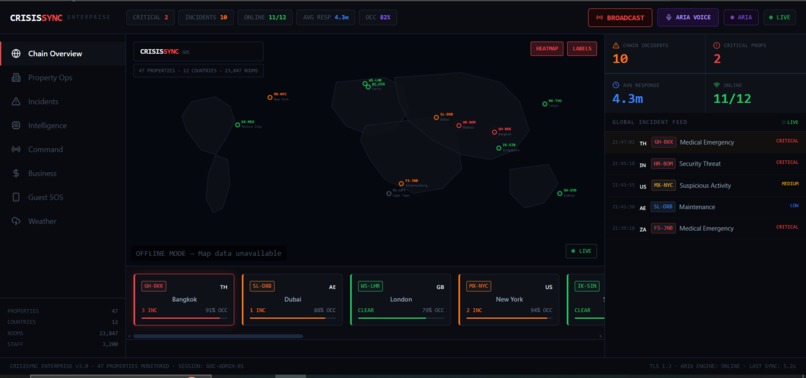
Task: Click the Incidents warning triangle icon
Action: click(x=16, y=101)
